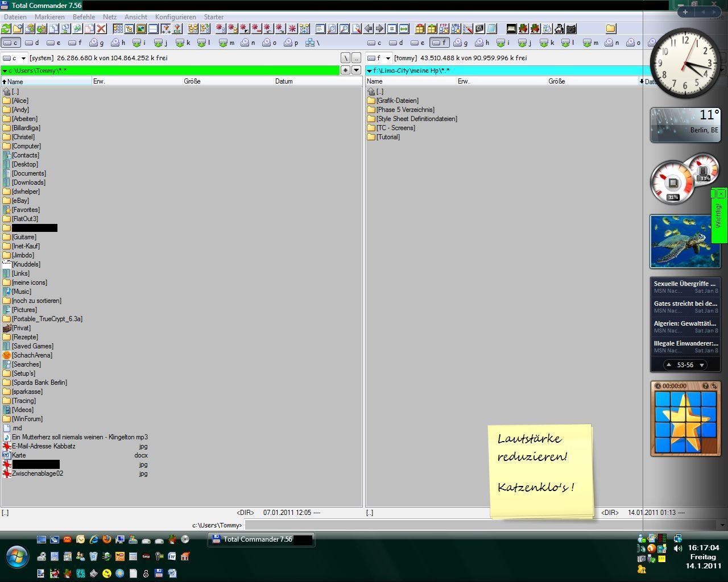Switch left panel to drive e
The width and height of the screenshot is (728, 582).
(x=53, y=43)
